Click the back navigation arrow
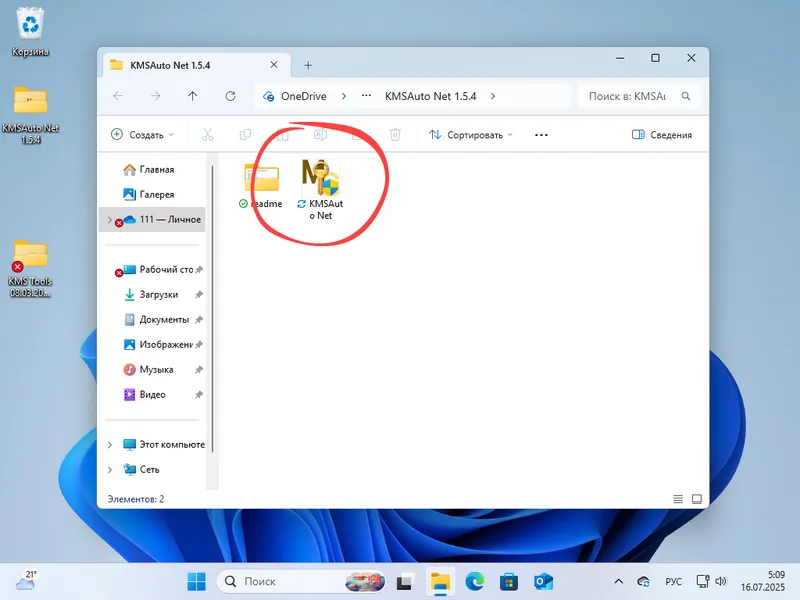The height and width of the screenshot is (600, 800). (119, 96)
